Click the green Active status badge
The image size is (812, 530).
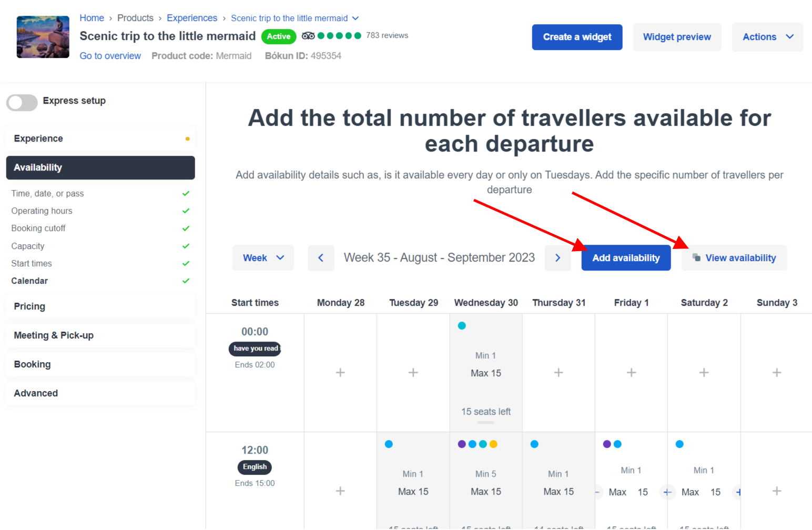[279, 36]
